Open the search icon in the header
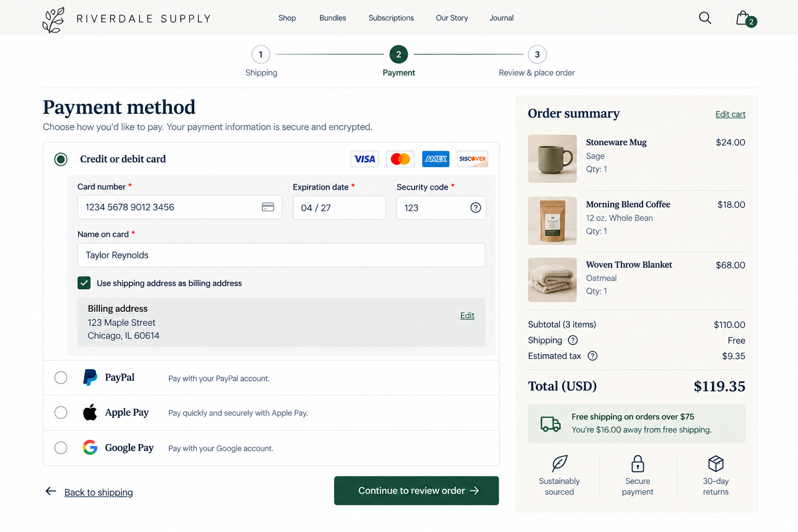The width and height of the screenshot is (798, 532). pyautogui.click(x=705, y=18)
